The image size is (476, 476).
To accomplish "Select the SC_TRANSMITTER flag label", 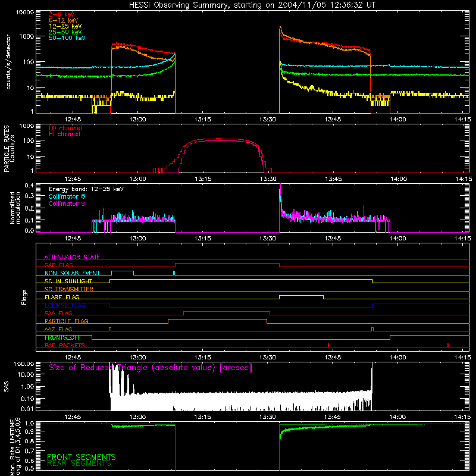I will click(69, 289).
